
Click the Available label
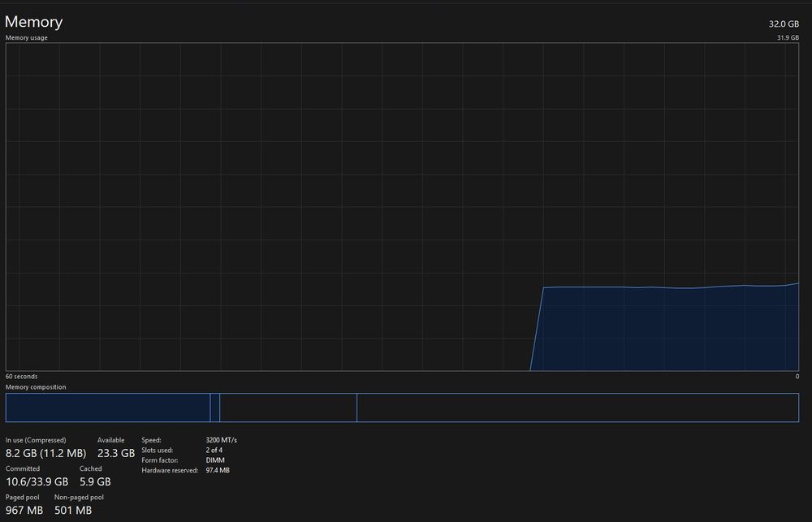pyautogui.click(x=110, y=440)
